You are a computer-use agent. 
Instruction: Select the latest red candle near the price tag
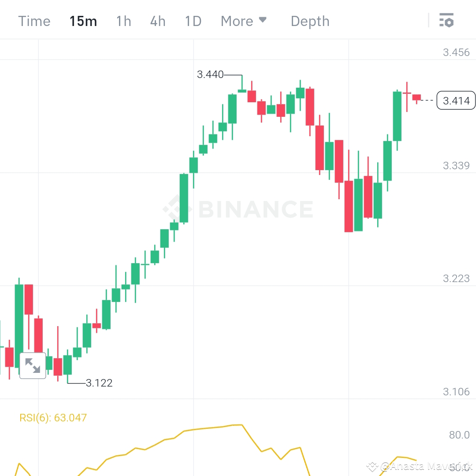tap(416, 97)
